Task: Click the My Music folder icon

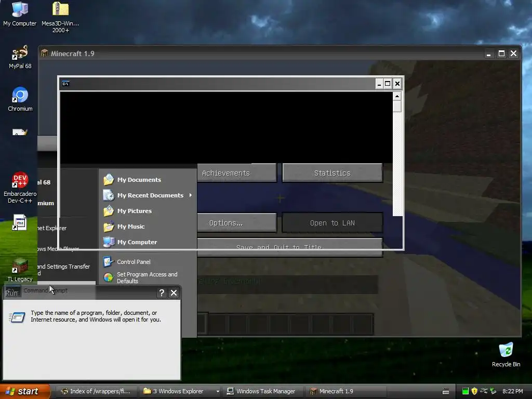Action: [109, 227]
